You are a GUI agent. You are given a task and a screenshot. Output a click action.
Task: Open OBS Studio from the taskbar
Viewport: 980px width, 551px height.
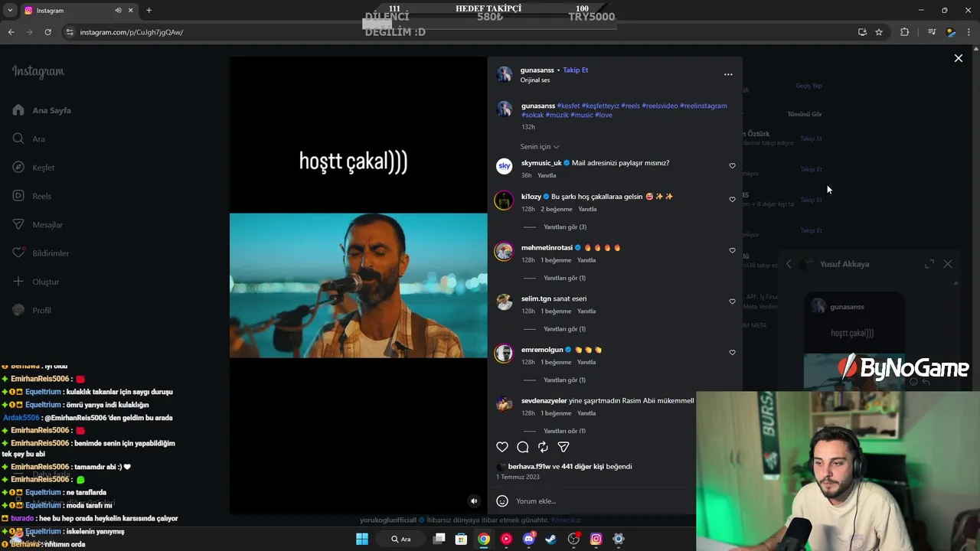pyautogui.click(x=573, y=539)
